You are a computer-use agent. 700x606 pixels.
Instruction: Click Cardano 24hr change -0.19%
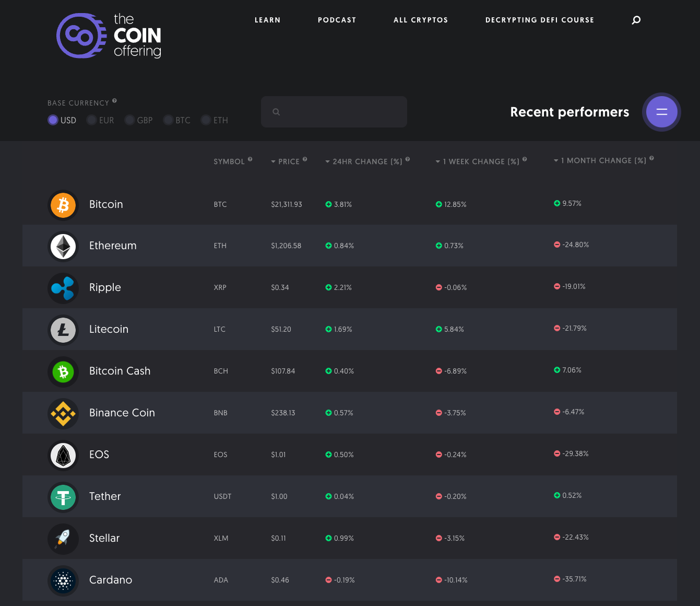[x=340, y=580]
